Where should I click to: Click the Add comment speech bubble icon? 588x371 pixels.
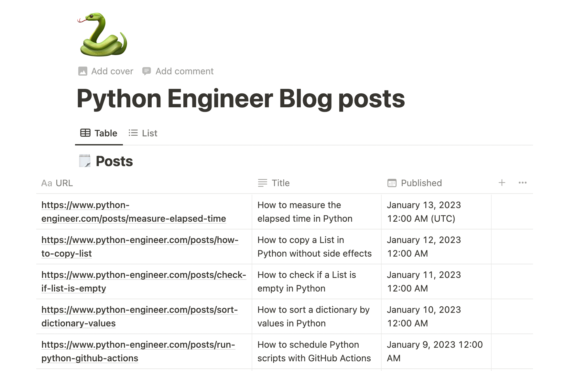click(147, 71)
